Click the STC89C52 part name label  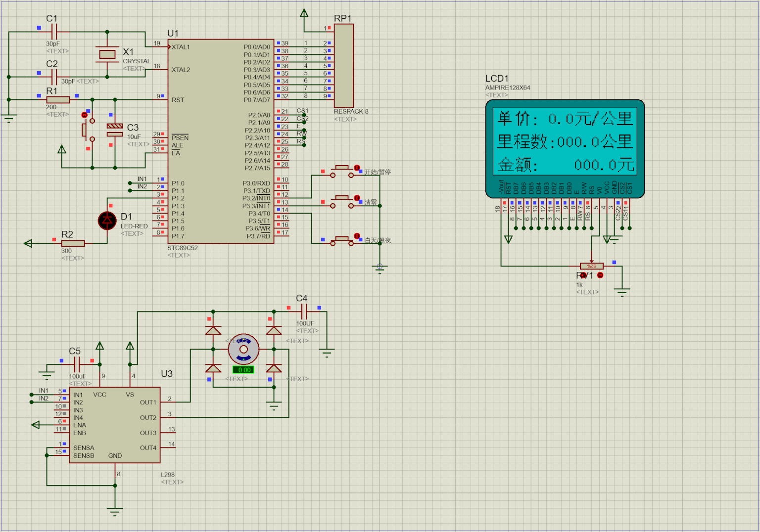coord(183,248)
